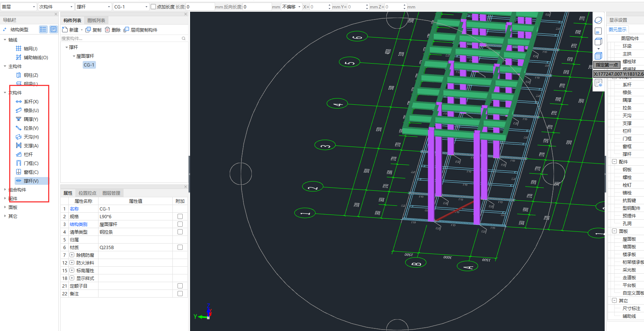Select the 钢柱(Z) steel column item

pos(27,75)
